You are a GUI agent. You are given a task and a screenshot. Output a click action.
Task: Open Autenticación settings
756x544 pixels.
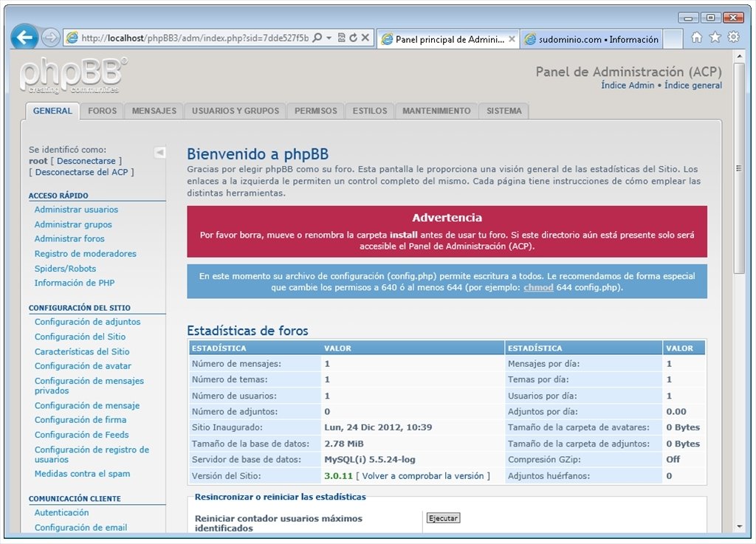click(61, 513)
